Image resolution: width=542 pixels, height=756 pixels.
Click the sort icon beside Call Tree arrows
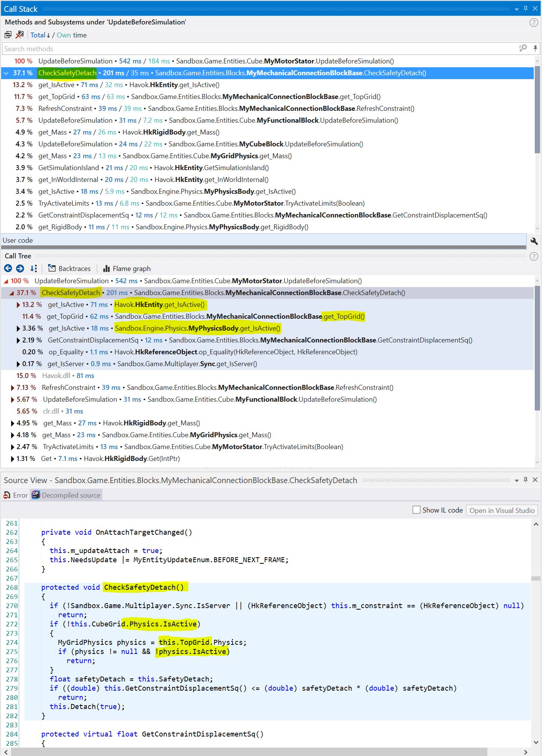[34, 268]
